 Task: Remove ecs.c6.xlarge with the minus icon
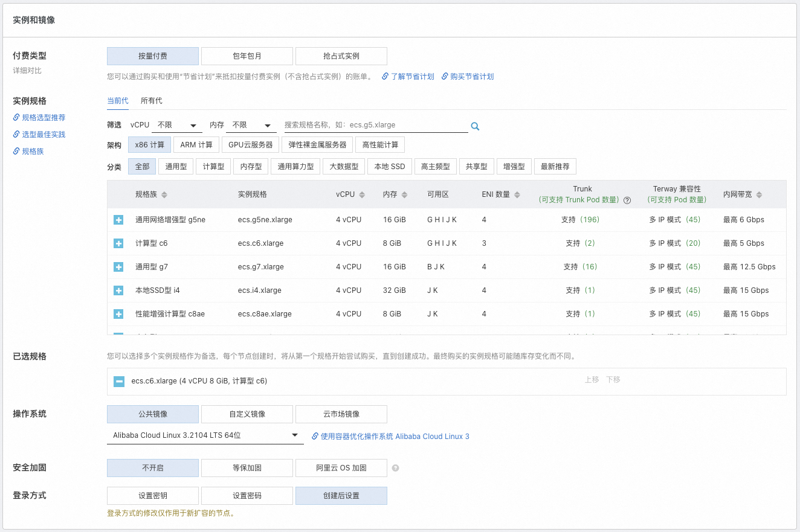tap(119, 381)
